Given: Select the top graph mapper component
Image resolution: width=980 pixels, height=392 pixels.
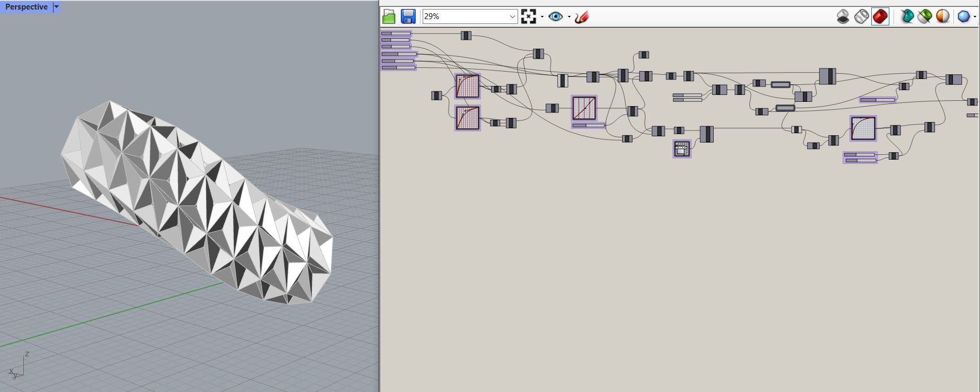Looking at the screenshot, I should 468,86.
